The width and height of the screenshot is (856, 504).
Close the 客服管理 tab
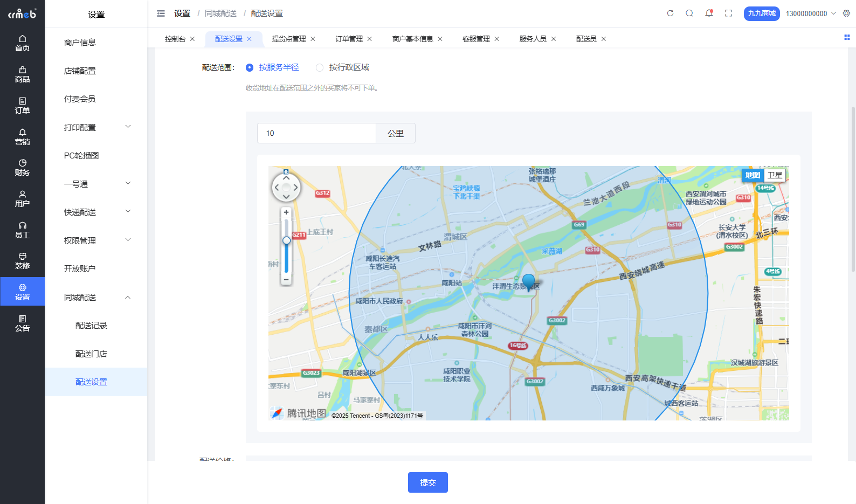point(496,39)
